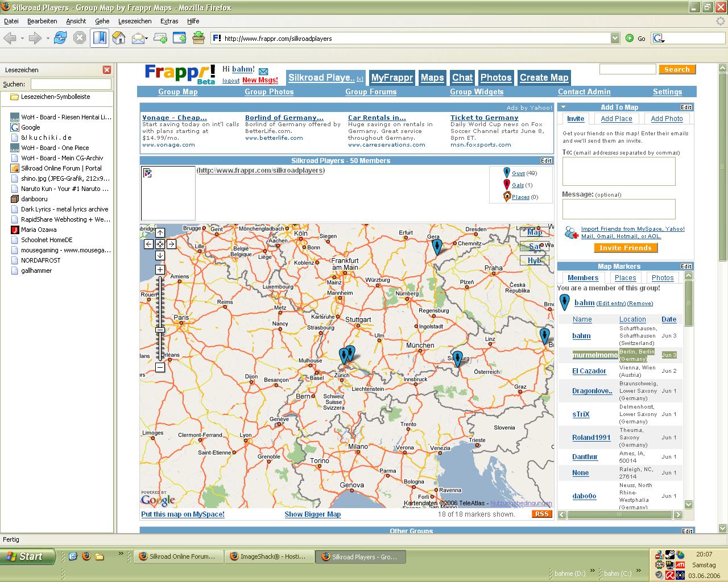
Task: Select the Photos tab in Map Markers
Action: [663, 278]
